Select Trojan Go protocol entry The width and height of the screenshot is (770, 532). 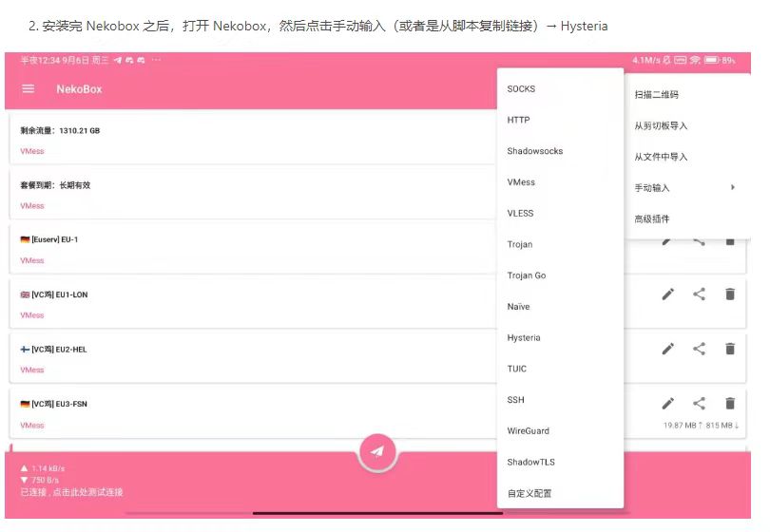pyautogui.click(x=560, y=275)
